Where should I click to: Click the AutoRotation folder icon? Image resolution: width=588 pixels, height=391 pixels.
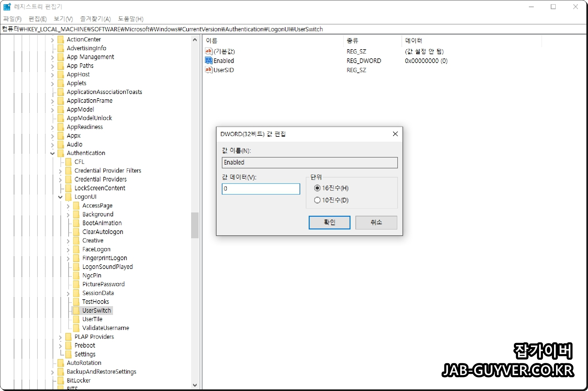[60, 363]
